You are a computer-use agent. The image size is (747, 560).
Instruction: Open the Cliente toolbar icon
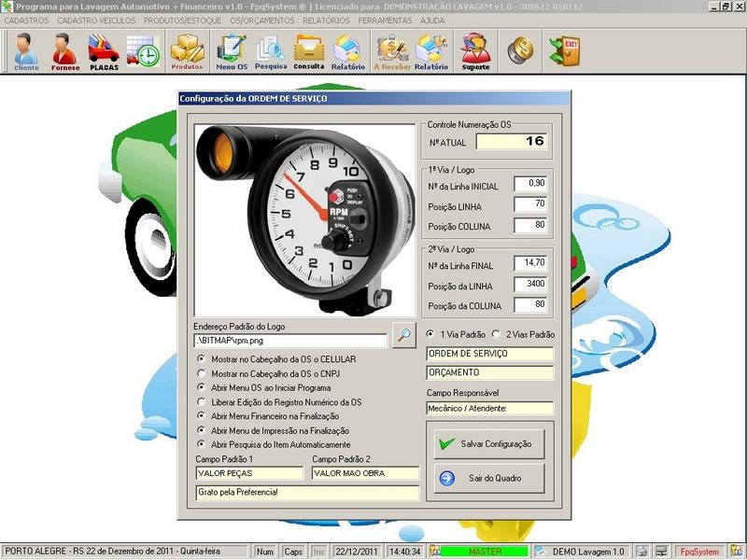[26, 51]
